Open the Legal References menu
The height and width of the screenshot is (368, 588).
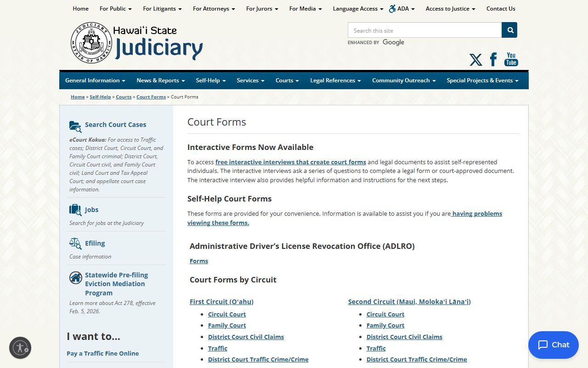point(335,80)
